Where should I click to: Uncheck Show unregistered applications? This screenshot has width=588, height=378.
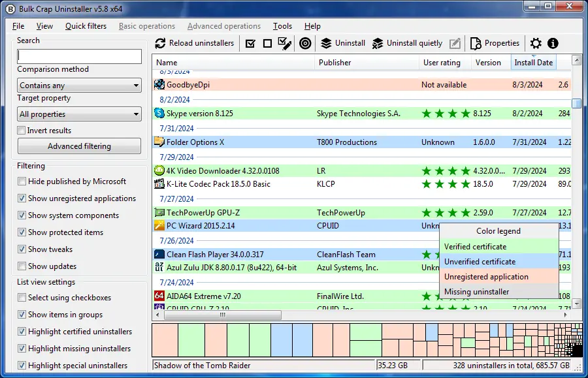click(22, 198)
